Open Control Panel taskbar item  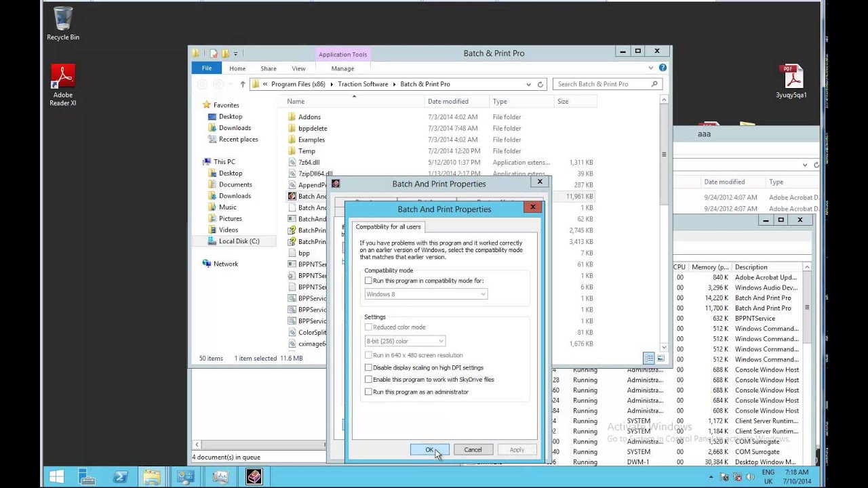186,477
